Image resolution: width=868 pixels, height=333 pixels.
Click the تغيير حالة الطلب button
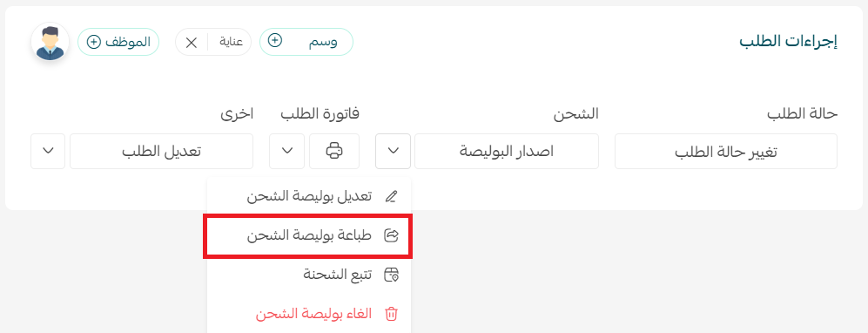tap(726, 151)
